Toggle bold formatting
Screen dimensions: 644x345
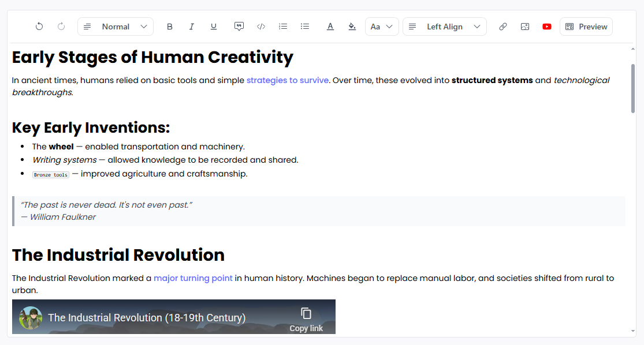pyautogui.click(x=169, y=26)
